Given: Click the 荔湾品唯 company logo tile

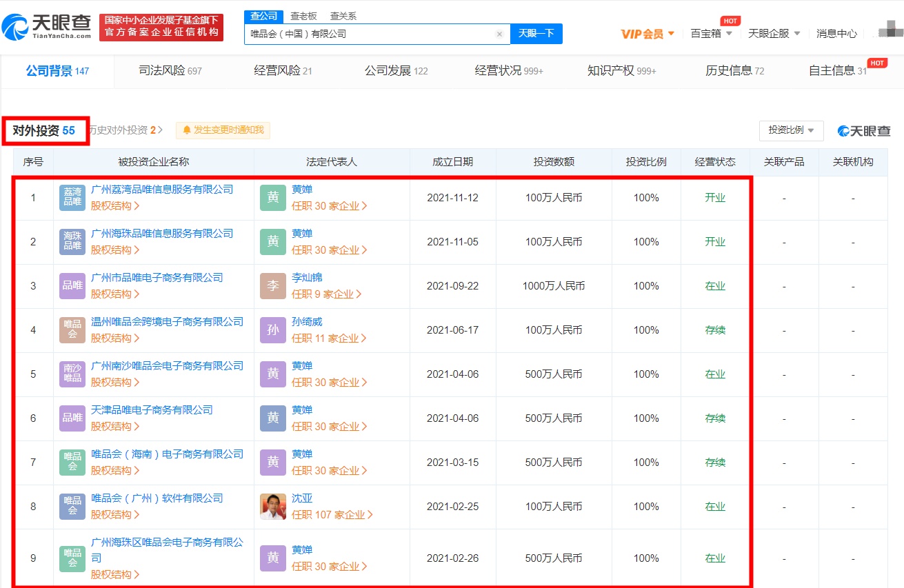Looking at the screenshot, I should [72, 198].
